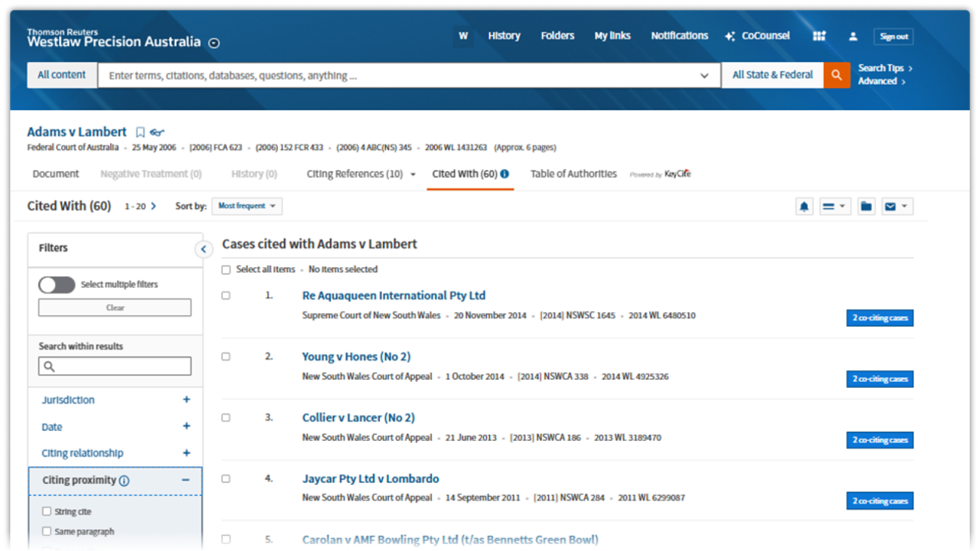Viewport: 980px width, 551px height.
Task: Collapse the Filters panel with arrow icon
Action: 204,249
